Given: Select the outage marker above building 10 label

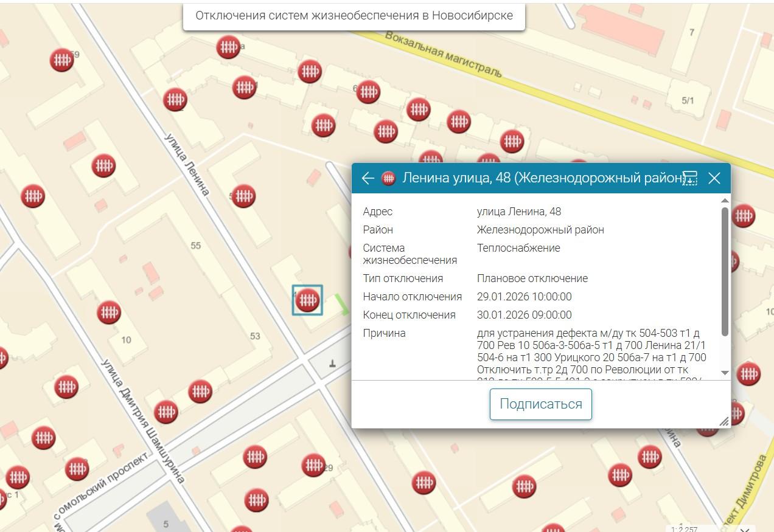Looking at the screenshot, I should coord(109,313).
